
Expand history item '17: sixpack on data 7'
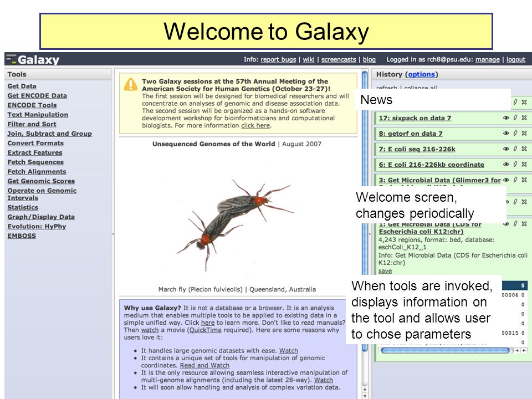point(415,118)
